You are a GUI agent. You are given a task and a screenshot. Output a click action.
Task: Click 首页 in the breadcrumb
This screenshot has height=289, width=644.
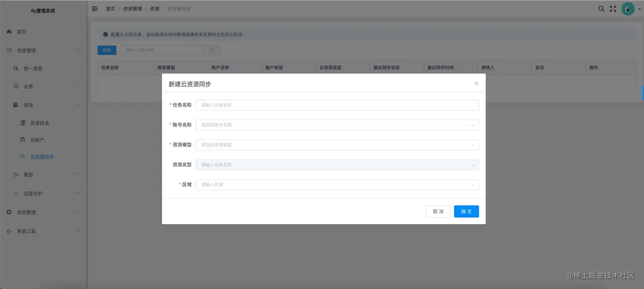pos(111,9)
